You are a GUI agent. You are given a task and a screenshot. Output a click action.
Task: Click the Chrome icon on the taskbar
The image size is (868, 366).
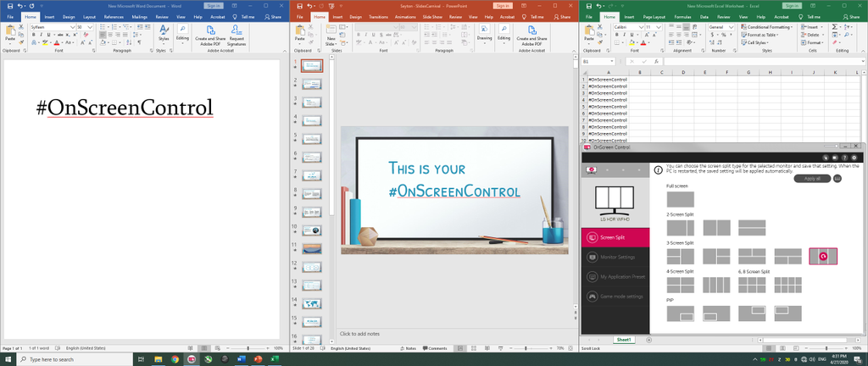175,359
